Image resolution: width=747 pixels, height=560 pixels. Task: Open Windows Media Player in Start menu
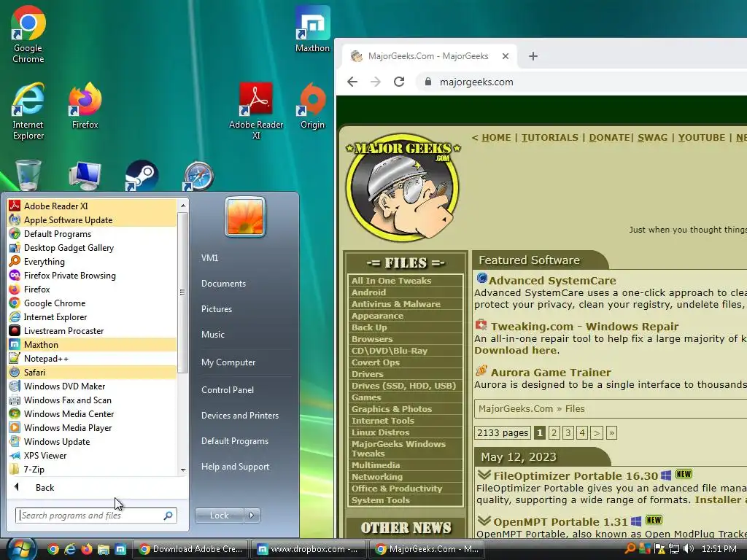92,427
